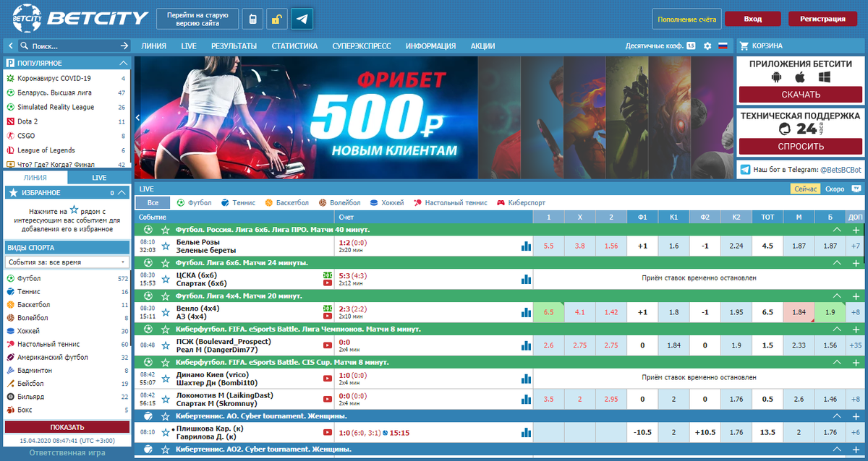Collapse Футбол. Россия. Лига 6х6 section
868x461 pixels.
[837, 229]
